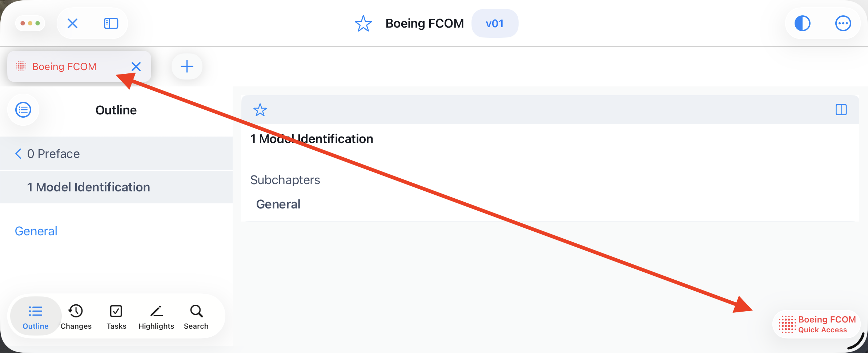Screen dimensions: 868x353
Task: Toggle the sidebar panel icon
Action: click(111, 24)
